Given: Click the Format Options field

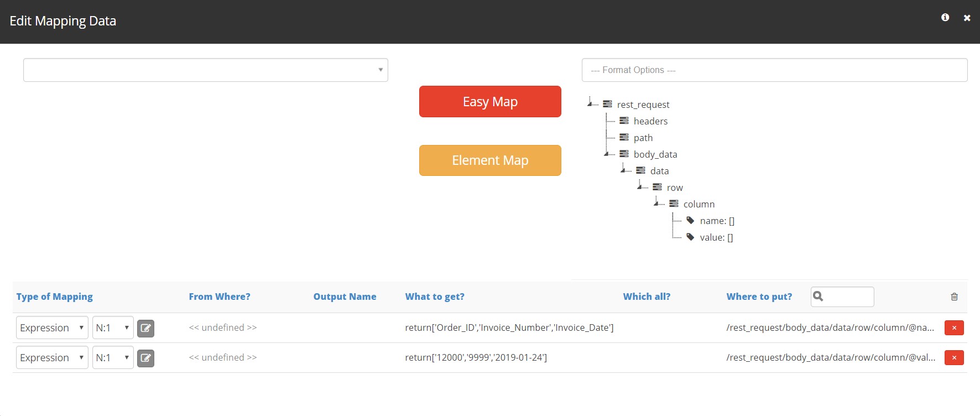Looking at the screenshot, I should pos(774,70).
